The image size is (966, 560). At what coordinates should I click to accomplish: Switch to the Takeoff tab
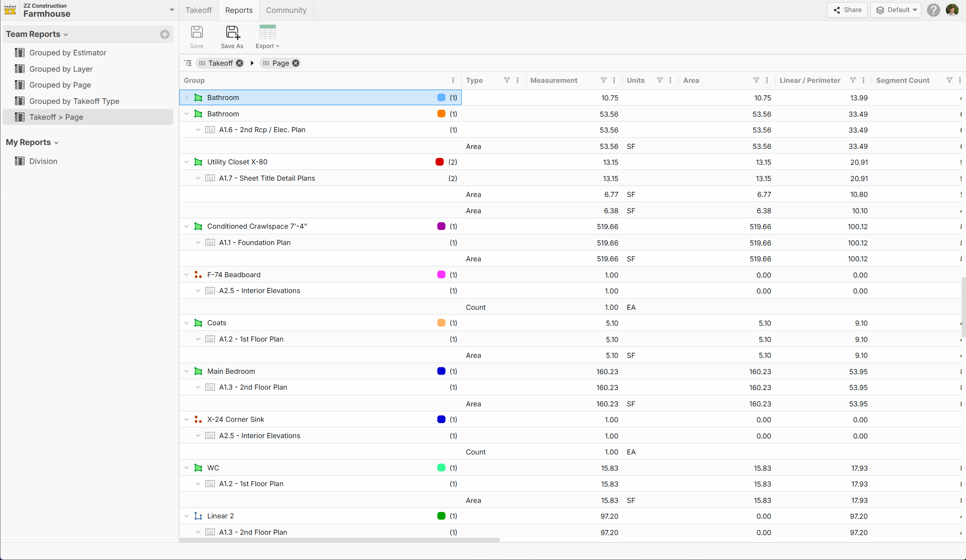click(x=198, y=10)
